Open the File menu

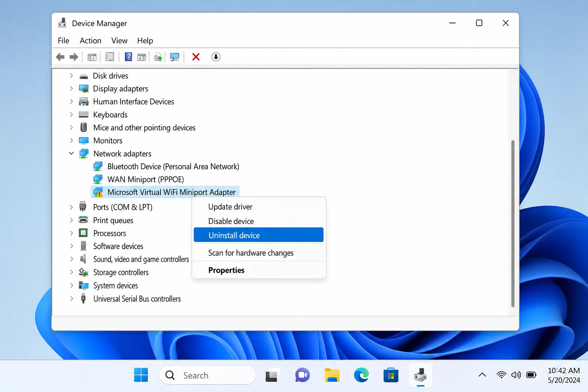64,41
